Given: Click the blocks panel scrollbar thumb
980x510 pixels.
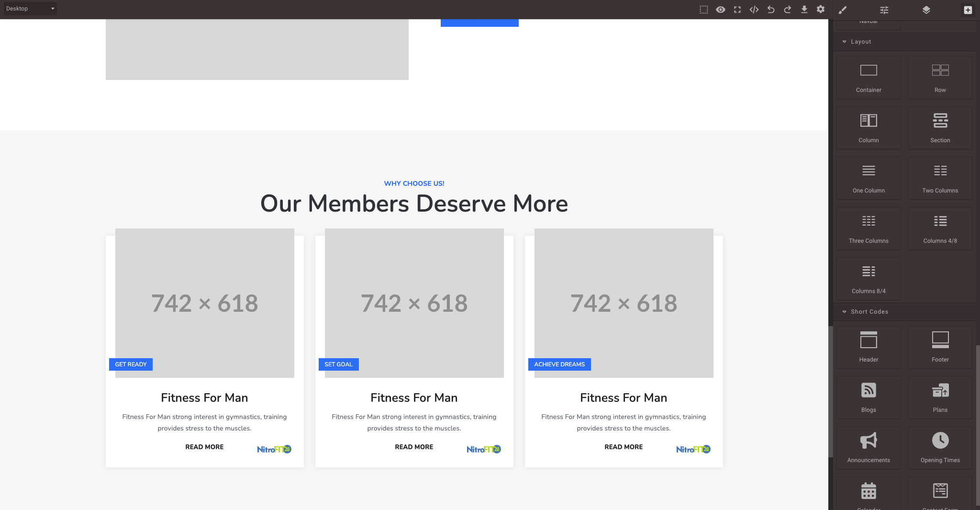Looking at the screenshot, I should coord(978,426).
